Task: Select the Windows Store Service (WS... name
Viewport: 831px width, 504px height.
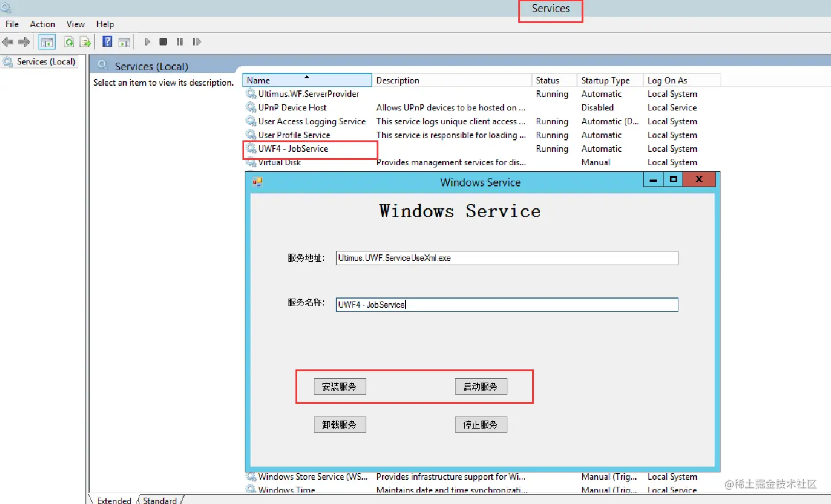Action: click(x=313, y=476)
